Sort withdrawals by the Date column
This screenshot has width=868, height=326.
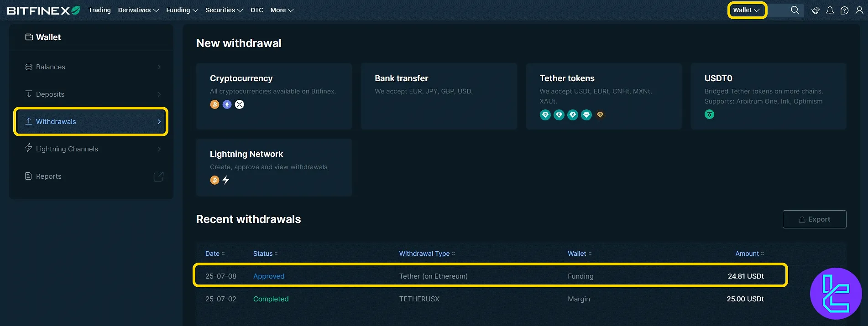(215, 254)
